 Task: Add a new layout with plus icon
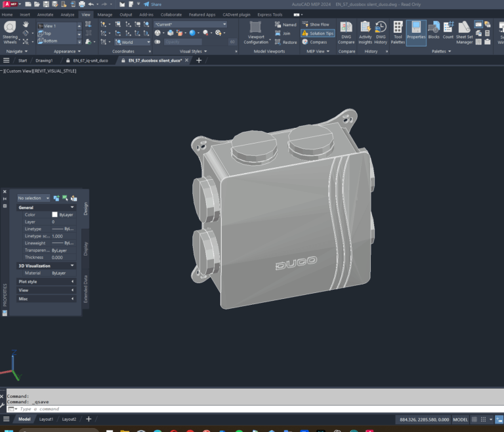click(89, 419)
